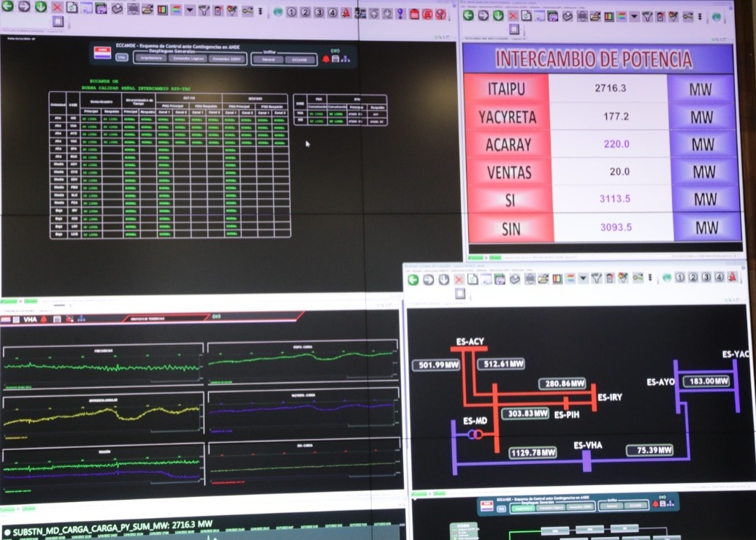Click the green down arrow in the ECCANDE window toolbar
The width and height of the screenshot is (756, 540).
coord(40,7)
